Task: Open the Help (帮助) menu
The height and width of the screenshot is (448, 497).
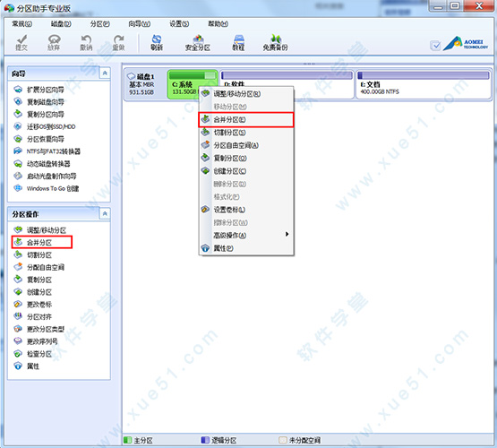Action: [x=219, y=24]
